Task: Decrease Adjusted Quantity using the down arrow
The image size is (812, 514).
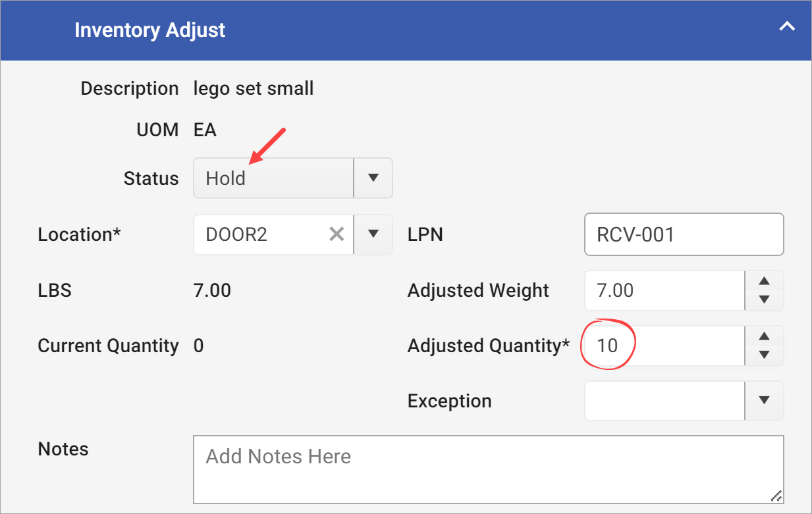Action: coord(764,355)
